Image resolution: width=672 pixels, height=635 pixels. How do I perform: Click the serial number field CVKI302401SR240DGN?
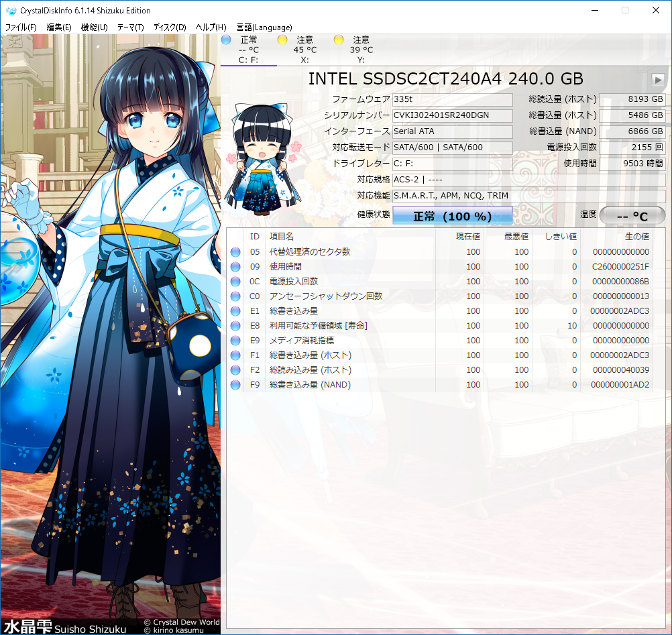(x=452, y=115)
